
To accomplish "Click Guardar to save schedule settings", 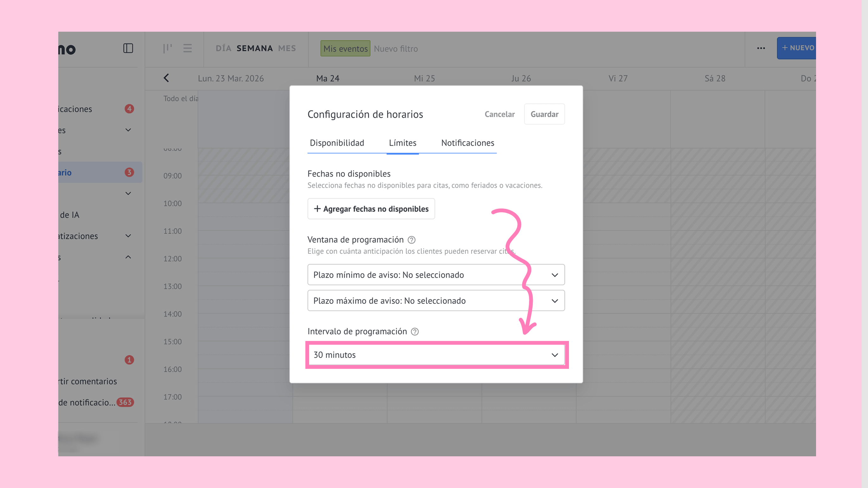I will (x=544, y=114).
